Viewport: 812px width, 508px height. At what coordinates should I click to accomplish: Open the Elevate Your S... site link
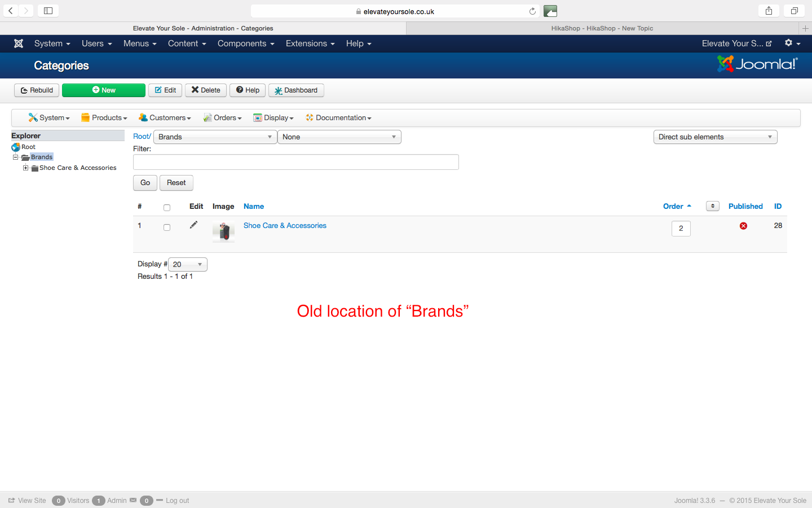click(x=737, y=43)
